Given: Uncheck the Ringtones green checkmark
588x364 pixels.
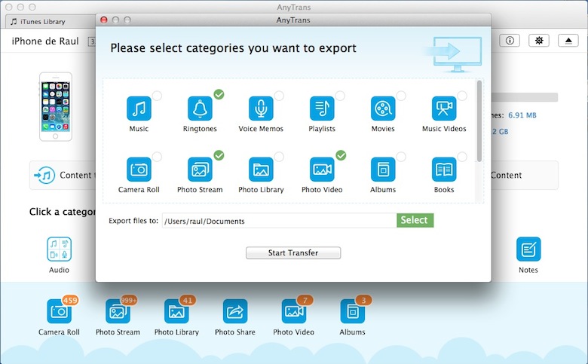Looking at the screenshot, I should click(x=219, y=94).
